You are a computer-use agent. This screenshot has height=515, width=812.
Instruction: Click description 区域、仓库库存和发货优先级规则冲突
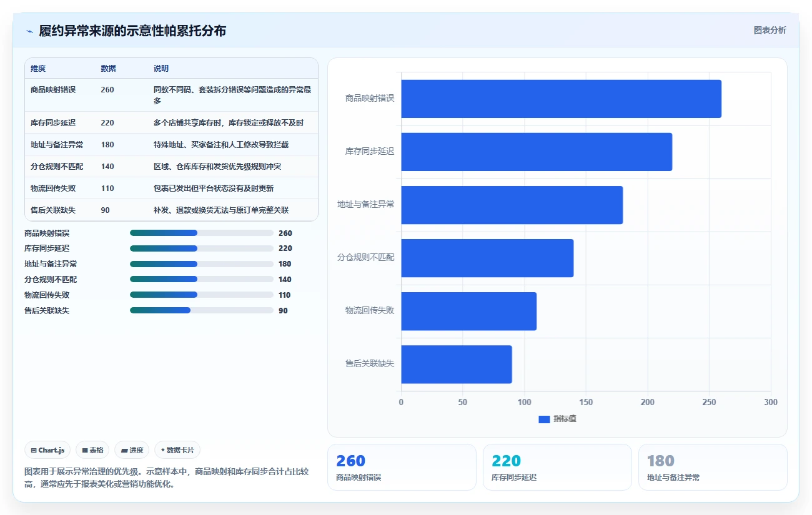(x=217, y=167)
